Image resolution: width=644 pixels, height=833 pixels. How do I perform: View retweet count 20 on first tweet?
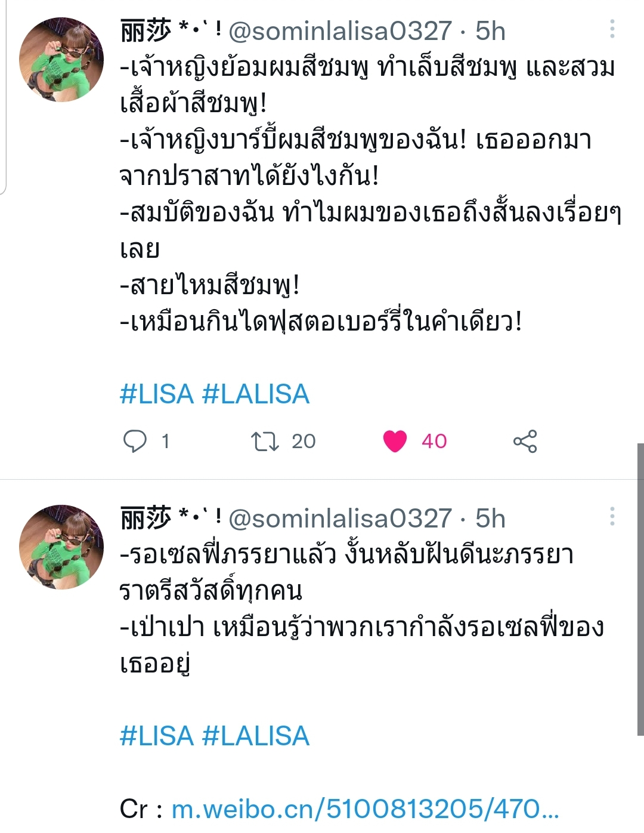tap(304, 442)
